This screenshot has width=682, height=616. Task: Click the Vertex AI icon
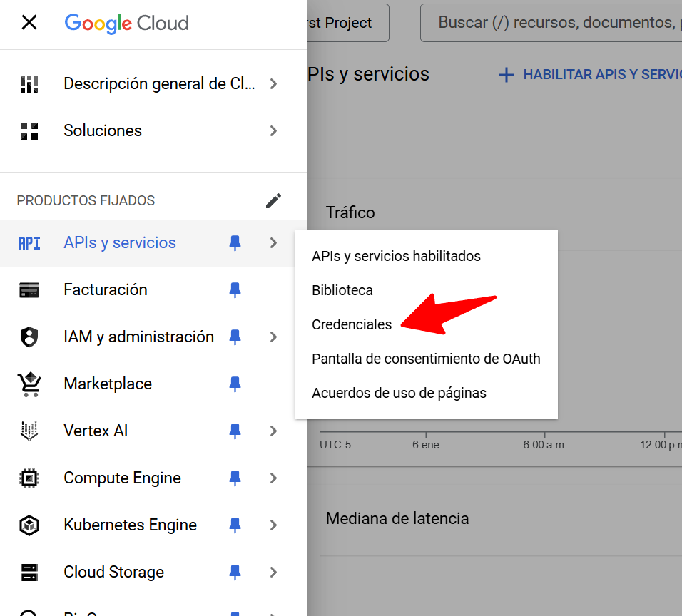[29, 431]
